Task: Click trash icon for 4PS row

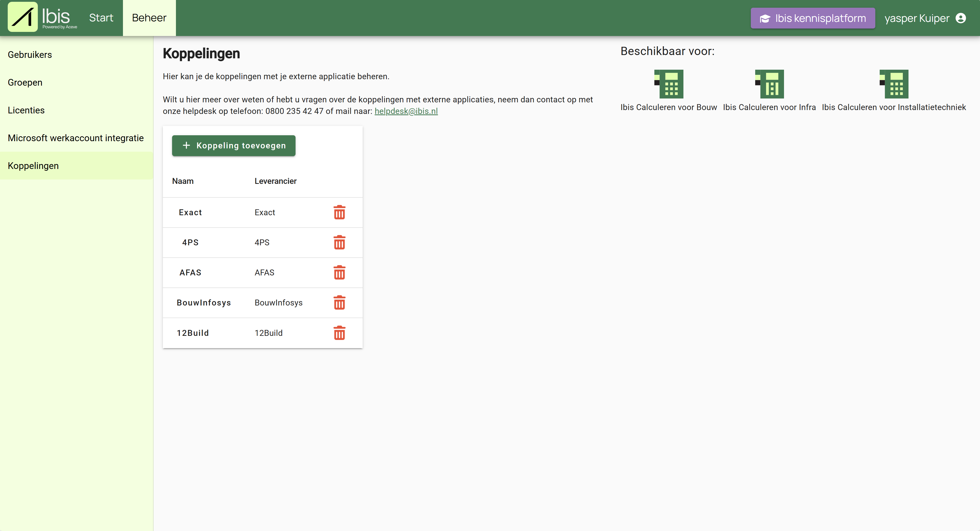Action: (339, 242)
